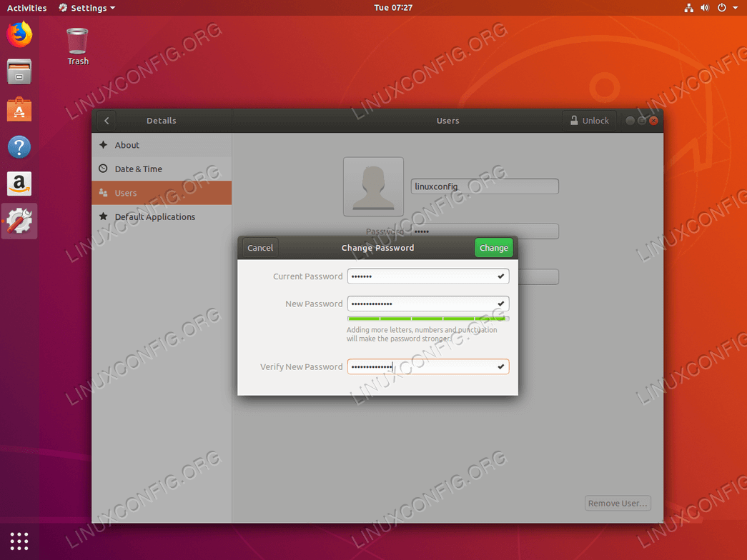Click the Users header title
Image resolution: width=747 pixels, height=560 pixels.
[x=447, y=121]
